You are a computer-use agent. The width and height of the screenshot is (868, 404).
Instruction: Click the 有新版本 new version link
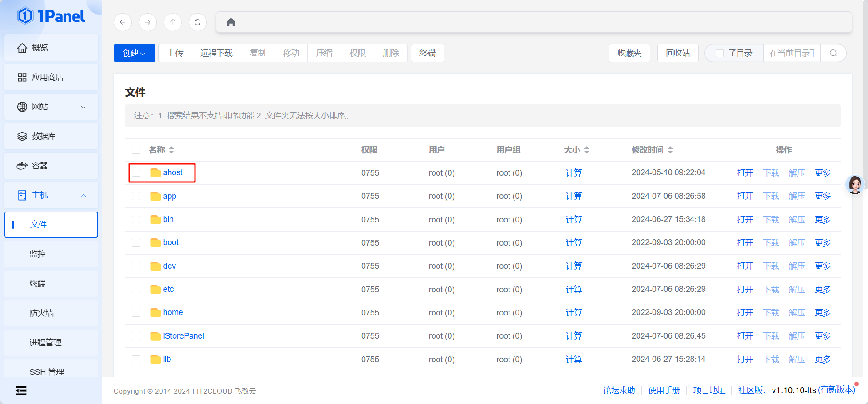pos(837,390)
